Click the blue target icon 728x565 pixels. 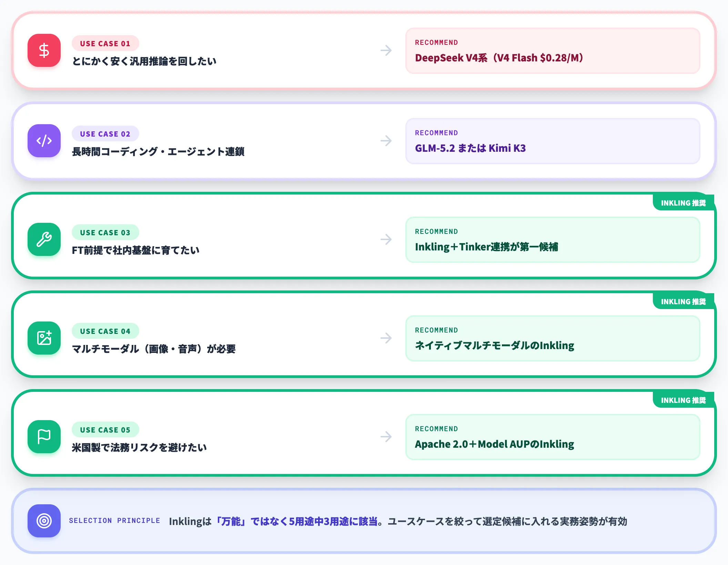44,521
